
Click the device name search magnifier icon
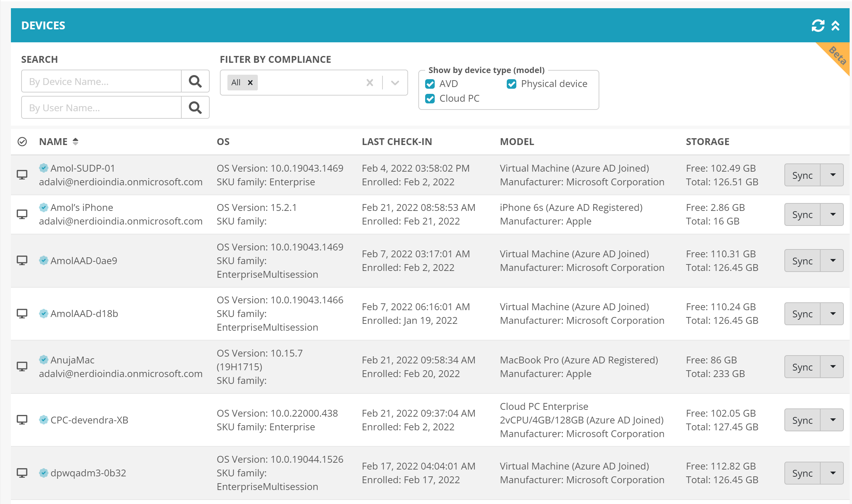195,81
